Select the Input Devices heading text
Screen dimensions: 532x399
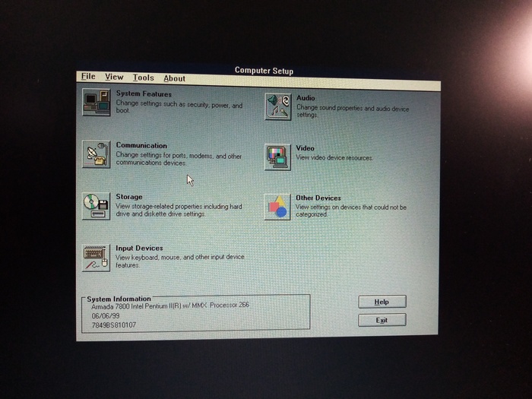click(139, 248)
